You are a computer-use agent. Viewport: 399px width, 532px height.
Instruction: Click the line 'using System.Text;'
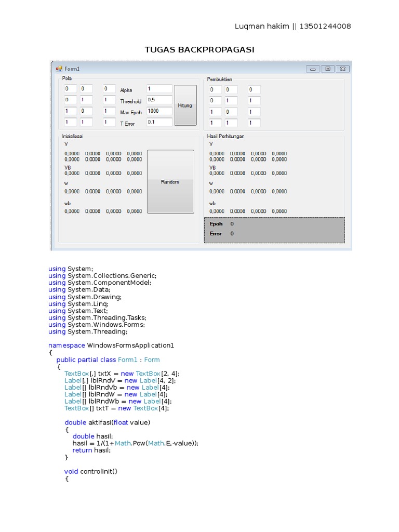[x=78, y=311]
